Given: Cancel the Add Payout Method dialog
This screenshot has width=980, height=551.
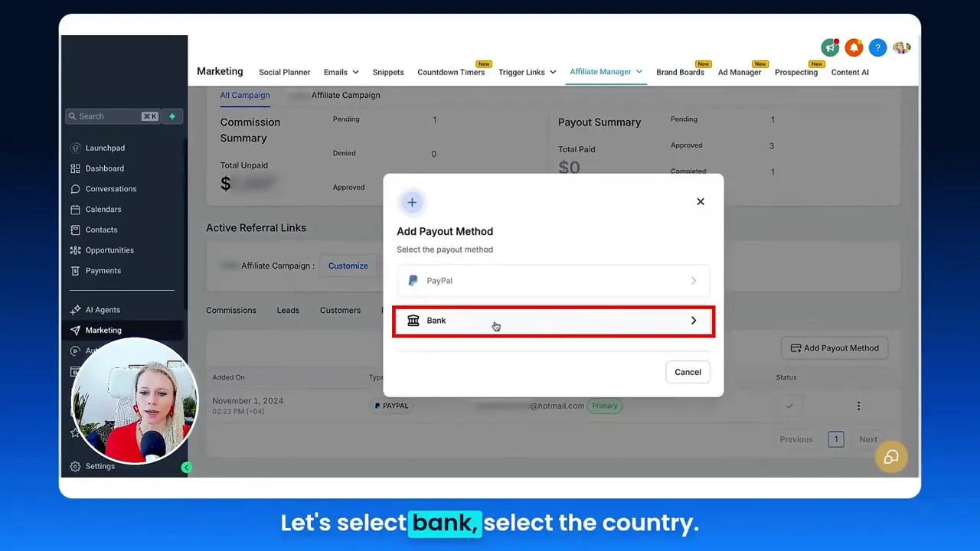Looking at the screenshot, I should tap(687, 372).
